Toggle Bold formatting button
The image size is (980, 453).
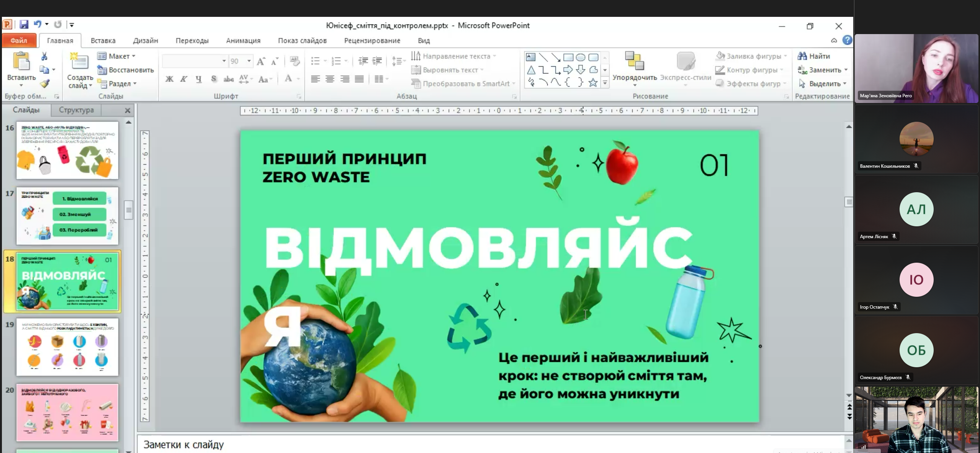click(x=169, y=79)
